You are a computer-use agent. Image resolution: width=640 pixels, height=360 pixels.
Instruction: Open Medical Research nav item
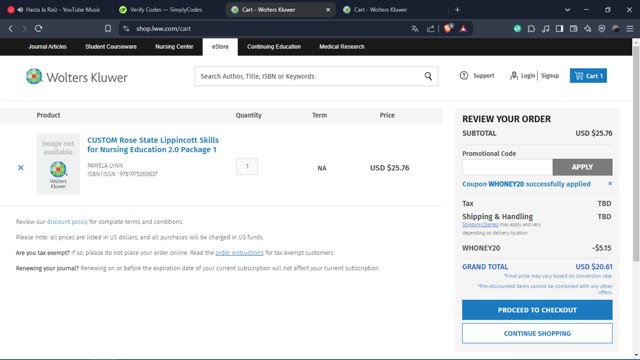[342, 47]
